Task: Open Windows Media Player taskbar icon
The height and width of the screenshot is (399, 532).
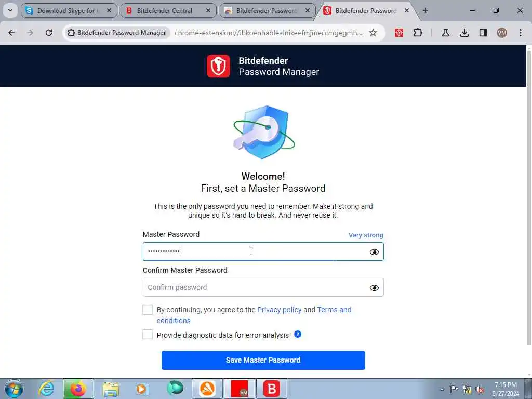Action: (142, 389)
